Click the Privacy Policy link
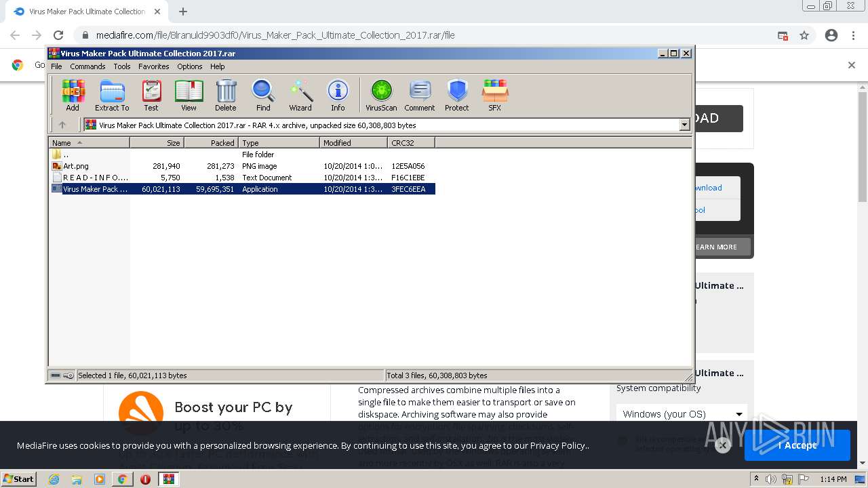The width and height of the screenshot is (868, 488). [x=558, y=445]
